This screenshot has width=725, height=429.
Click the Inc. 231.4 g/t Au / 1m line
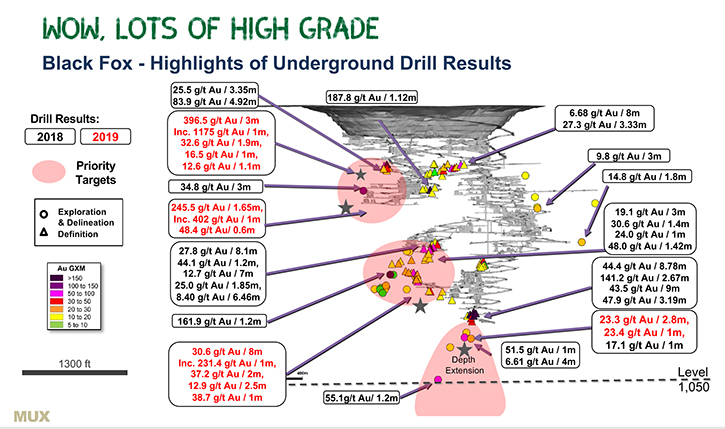coord(227,363)
